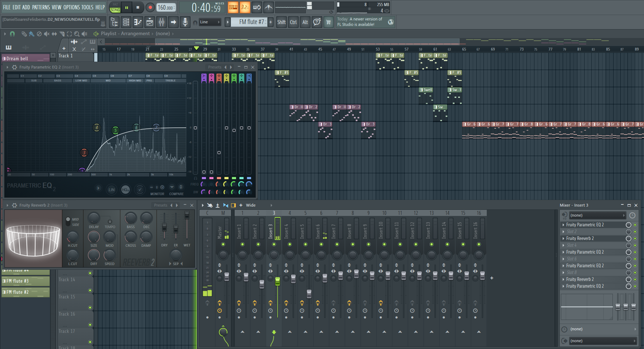Open the OPTIONS menu
This screenshot has width=644, height=349.
click(72, 7)
